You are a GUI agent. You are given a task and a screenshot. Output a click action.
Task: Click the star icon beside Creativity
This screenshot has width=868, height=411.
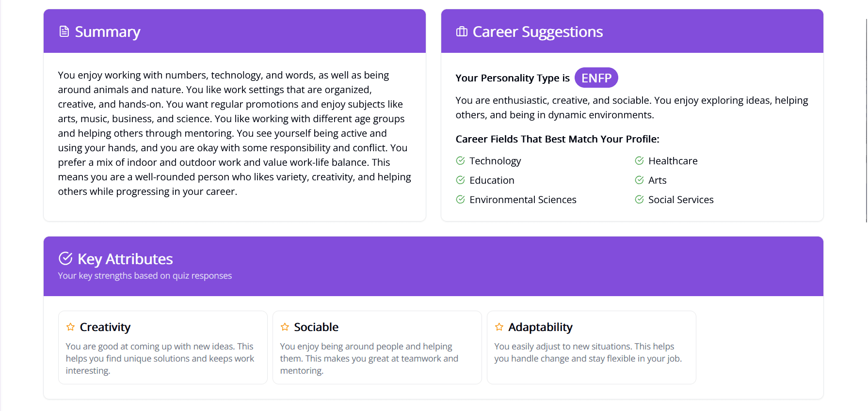coord(70,327)
